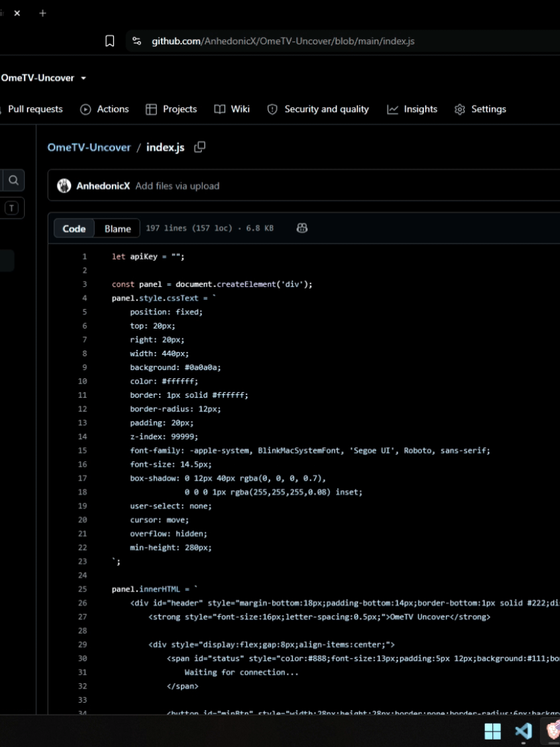Switch to Code view toggle

tap(74, 229)
